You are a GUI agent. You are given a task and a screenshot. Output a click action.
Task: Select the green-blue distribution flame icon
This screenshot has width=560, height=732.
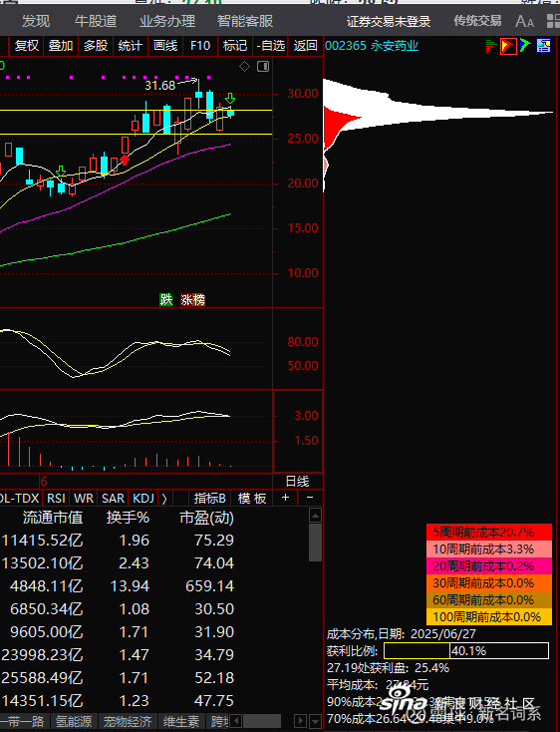pos(525,46)
